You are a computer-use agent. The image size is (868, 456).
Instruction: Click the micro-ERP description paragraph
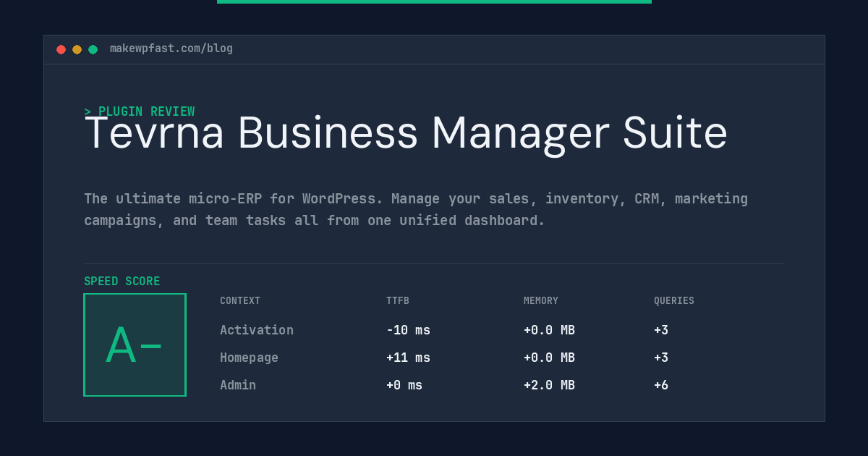tap(416, 209)
